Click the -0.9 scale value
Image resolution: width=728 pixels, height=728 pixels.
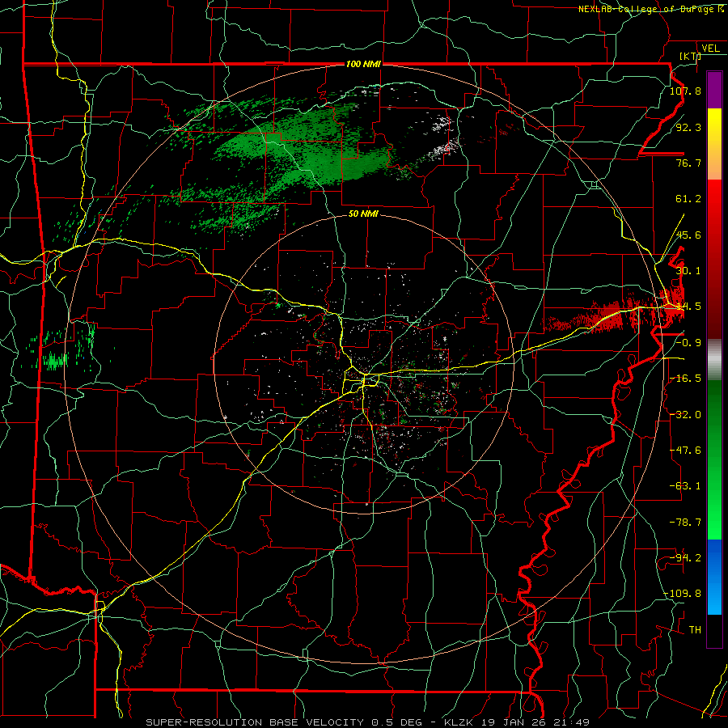pyautogui.click(x=688, y=343)
